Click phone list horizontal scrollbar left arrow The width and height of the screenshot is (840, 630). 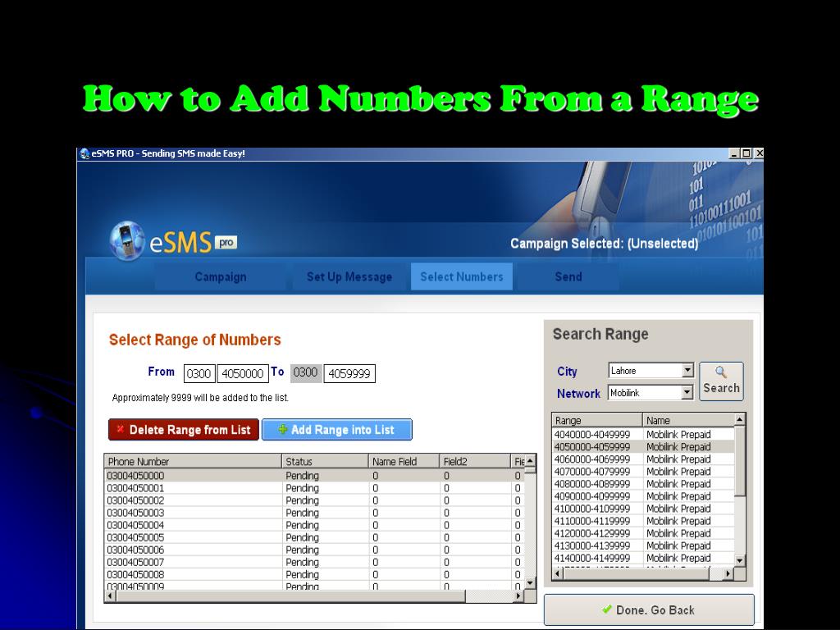coord(111,596)
